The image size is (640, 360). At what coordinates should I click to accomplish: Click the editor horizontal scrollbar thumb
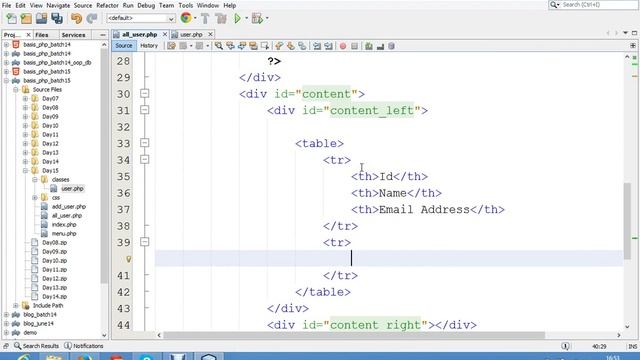[354, 335]
